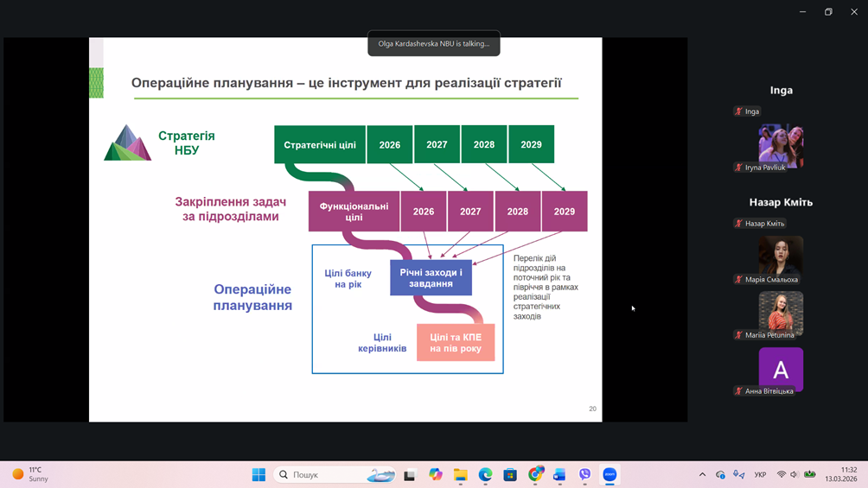Click Iryna Pavliuk's video thumbnail
Screen dimensions: 868x488
781,144
